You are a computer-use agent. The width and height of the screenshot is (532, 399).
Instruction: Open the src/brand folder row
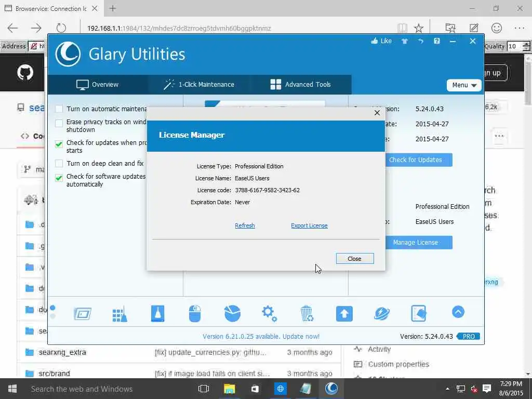click(x=179, y=373)
